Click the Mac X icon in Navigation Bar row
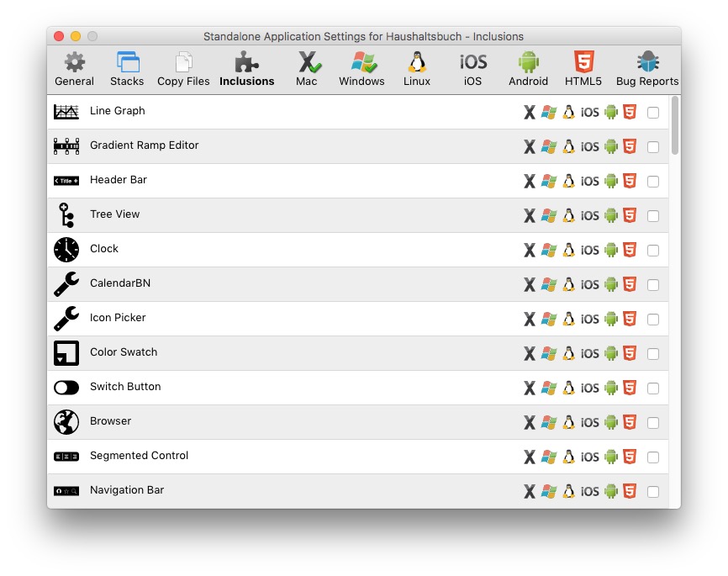The width and height of the screenshot is (728, 576). click(x=530, y=491)
